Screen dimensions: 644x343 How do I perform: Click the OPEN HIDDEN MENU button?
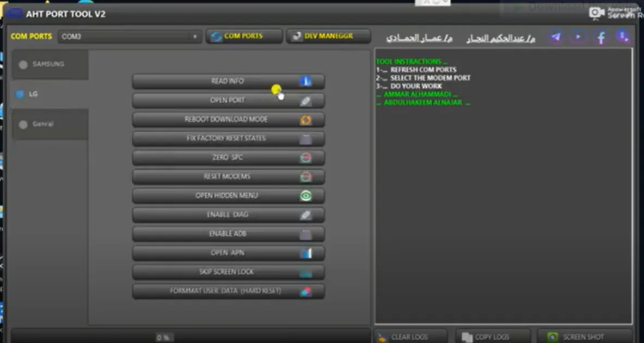228,195
